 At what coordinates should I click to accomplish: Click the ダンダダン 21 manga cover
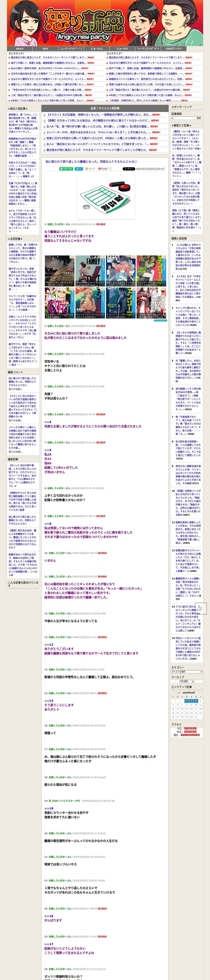coord(60,303)
